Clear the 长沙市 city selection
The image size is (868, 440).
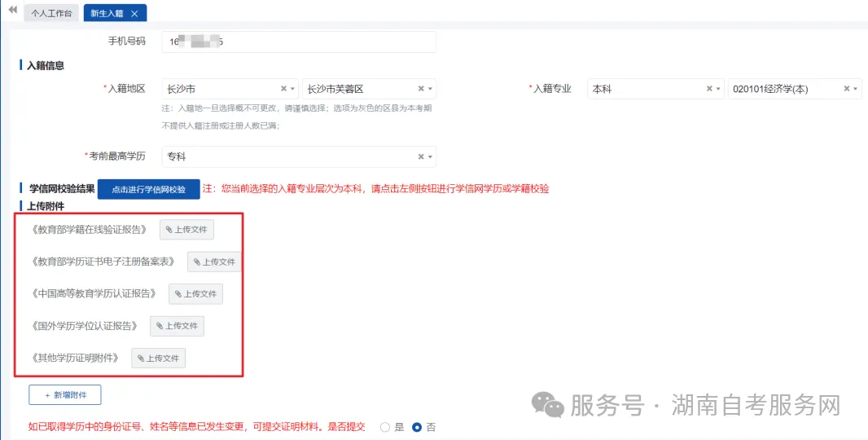click(283, 89)
